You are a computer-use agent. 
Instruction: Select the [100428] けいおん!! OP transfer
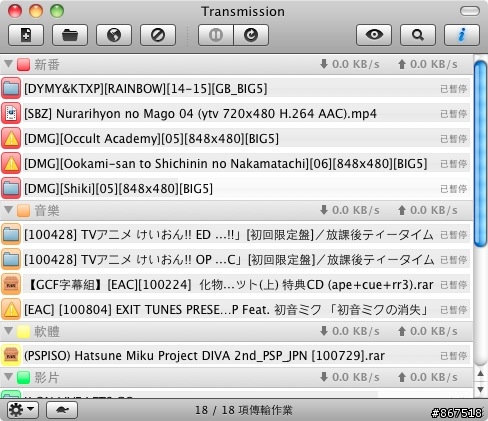point(235,260)
